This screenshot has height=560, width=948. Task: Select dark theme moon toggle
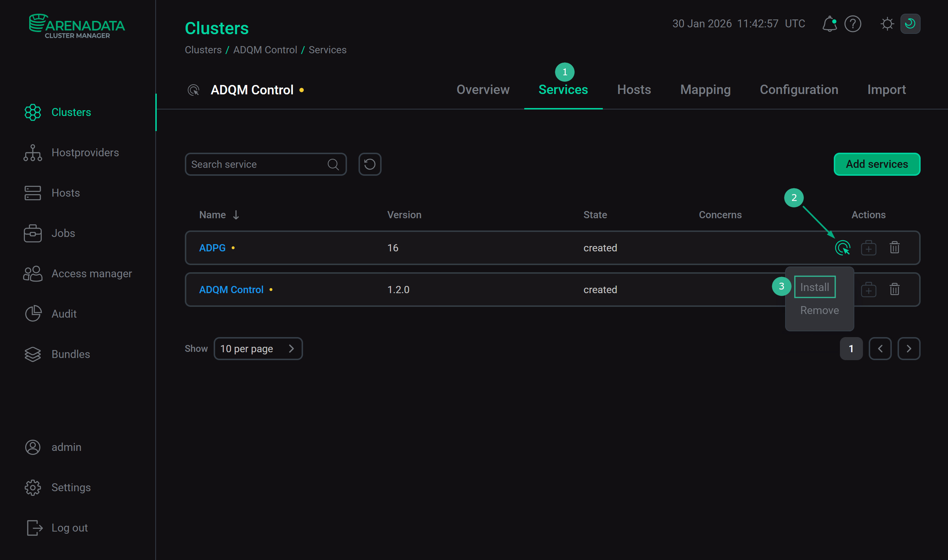point(910,24)
